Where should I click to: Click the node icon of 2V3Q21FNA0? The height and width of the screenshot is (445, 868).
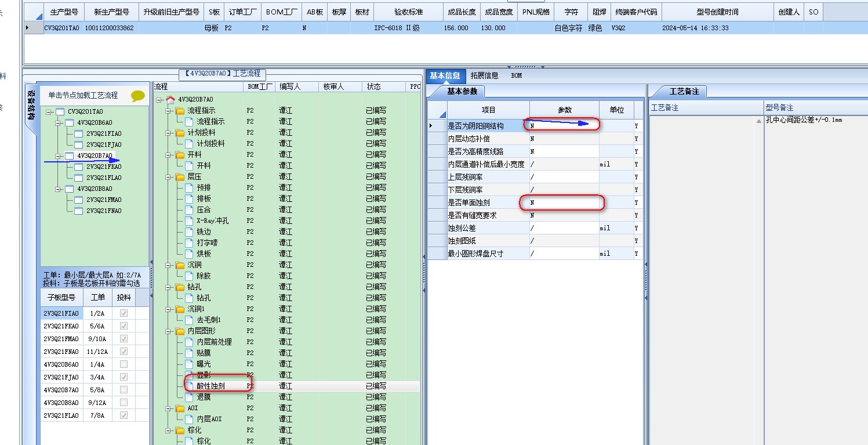(x=79, y=211)
